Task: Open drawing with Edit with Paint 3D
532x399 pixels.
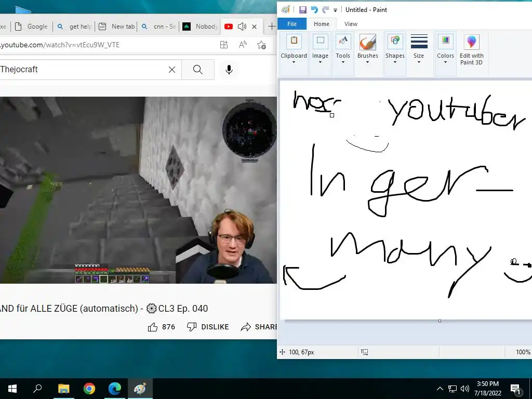Action: coord(471,49)
